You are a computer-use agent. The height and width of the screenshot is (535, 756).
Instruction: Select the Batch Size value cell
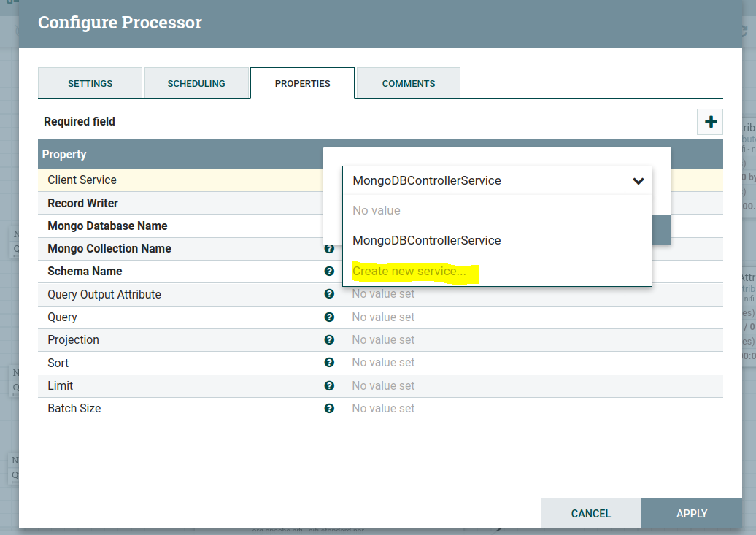click(x=493, y=409)
